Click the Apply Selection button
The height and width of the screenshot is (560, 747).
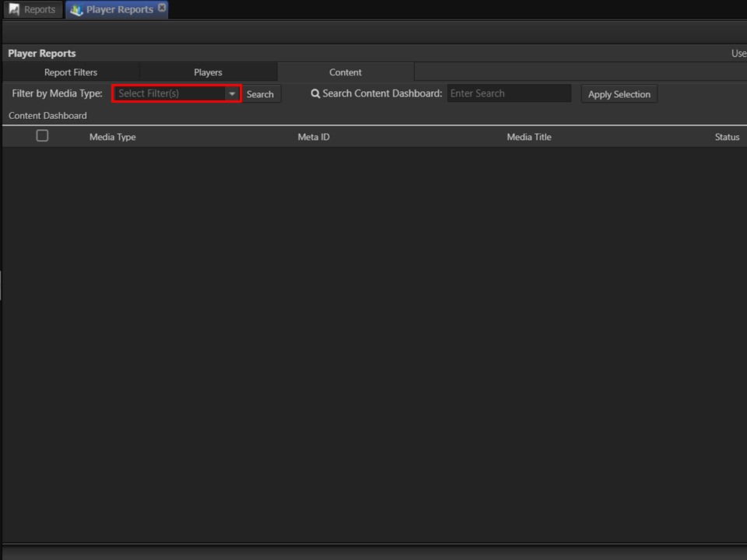point(619,94)
